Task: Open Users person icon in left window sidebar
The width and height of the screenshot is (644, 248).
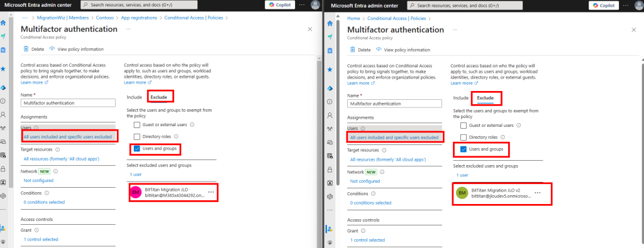Action: pyautogui.click(x=3, y=114)
